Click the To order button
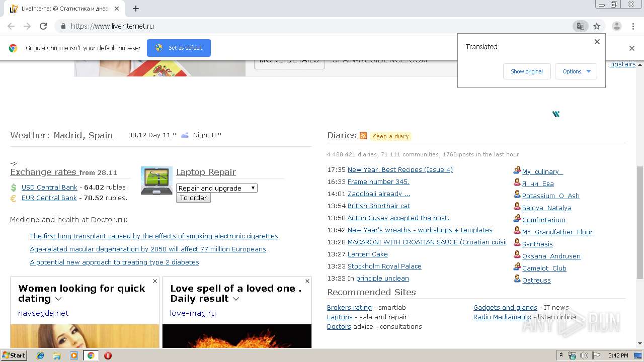The width and height of the screenshot is (644, 362). click(193, 198)
